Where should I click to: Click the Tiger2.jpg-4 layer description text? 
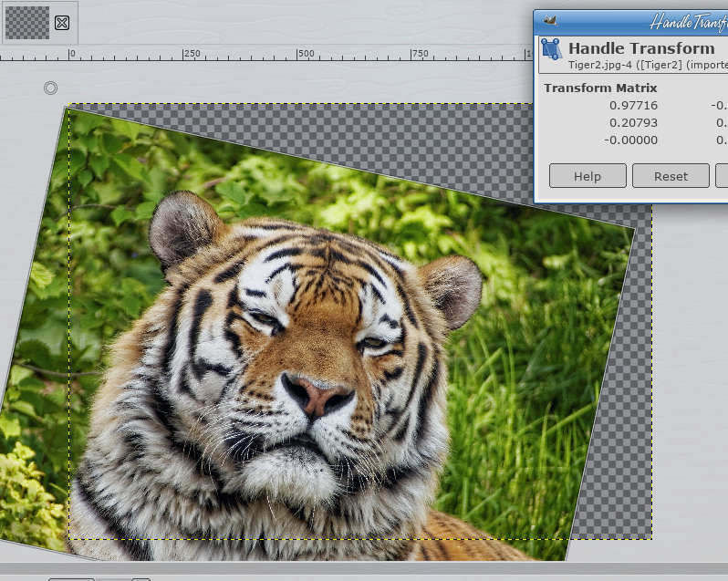[x=648, y=65]
